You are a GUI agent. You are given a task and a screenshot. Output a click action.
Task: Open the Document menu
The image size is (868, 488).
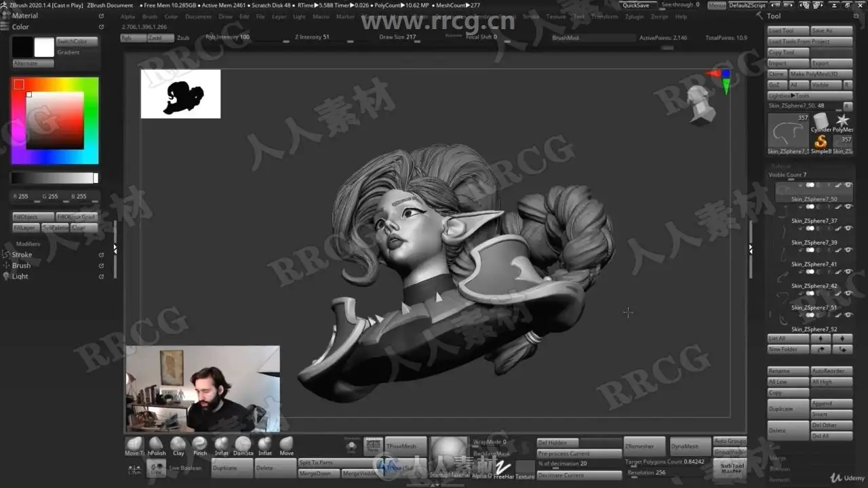tap(199, 16)
